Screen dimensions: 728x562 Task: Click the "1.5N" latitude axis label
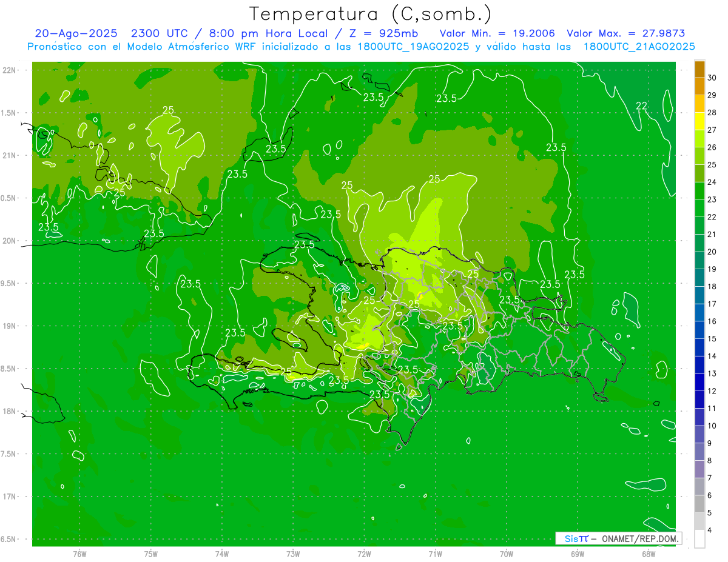(x=8, y=113)
